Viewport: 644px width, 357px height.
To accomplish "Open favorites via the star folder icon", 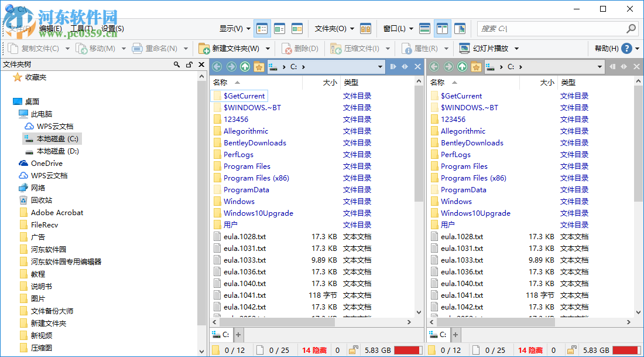I will 259,67.
